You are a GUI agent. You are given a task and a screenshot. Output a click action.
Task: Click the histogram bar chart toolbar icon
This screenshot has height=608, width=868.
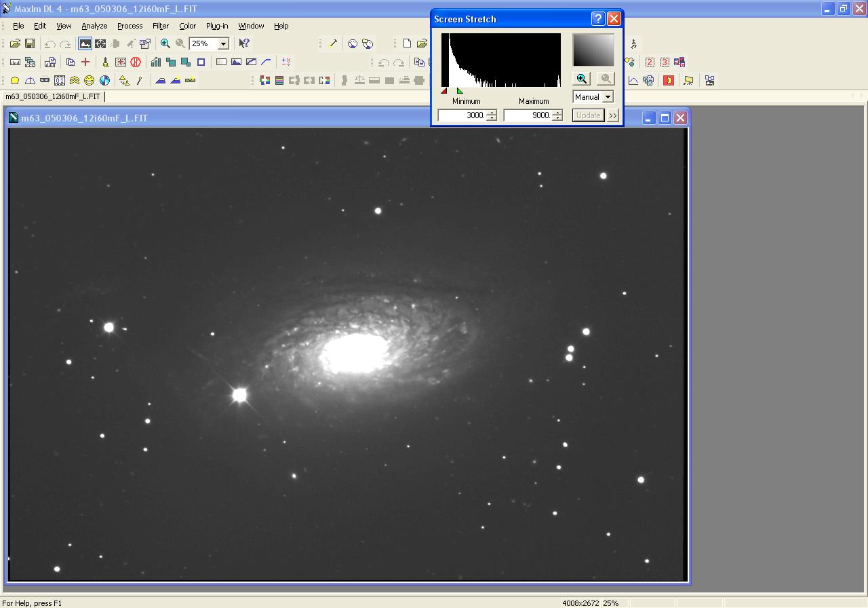coord(156,62)
